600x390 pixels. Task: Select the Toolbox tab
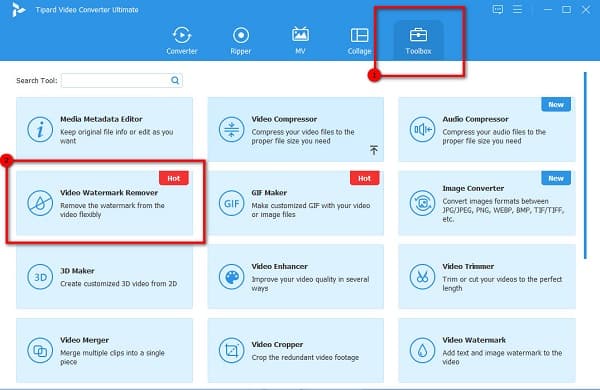pos(418,40)
